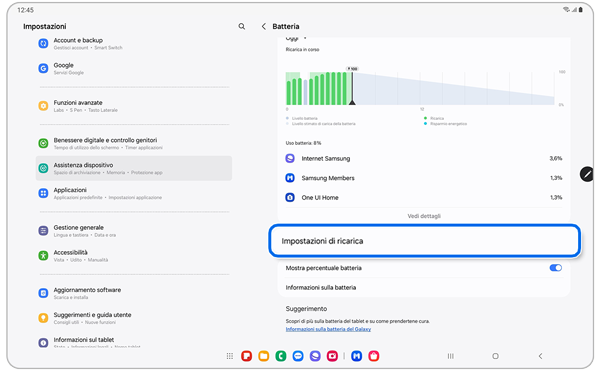
Task: Open Impostazioni di ricarica
Action: (x=425, y=241)
